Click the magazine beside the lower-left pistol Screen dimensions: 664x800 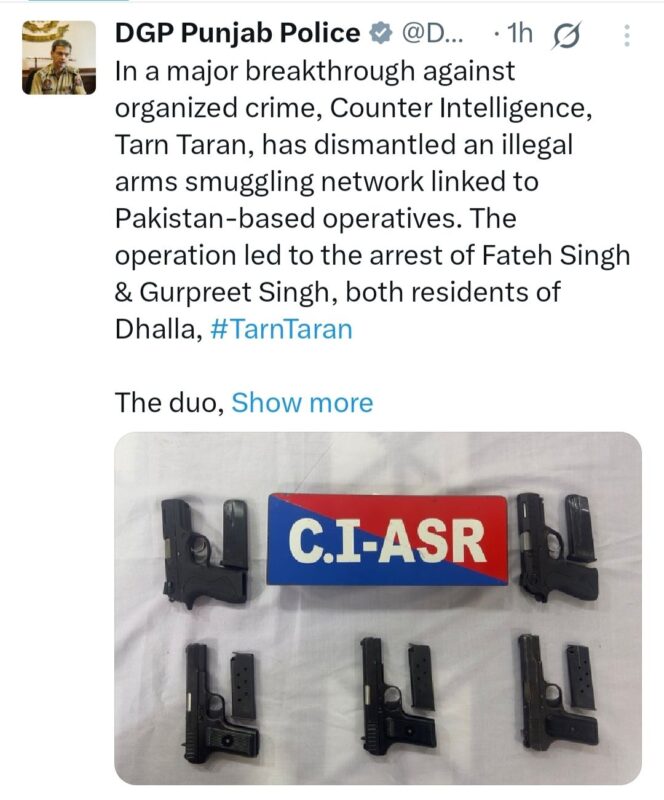(243, 686)
